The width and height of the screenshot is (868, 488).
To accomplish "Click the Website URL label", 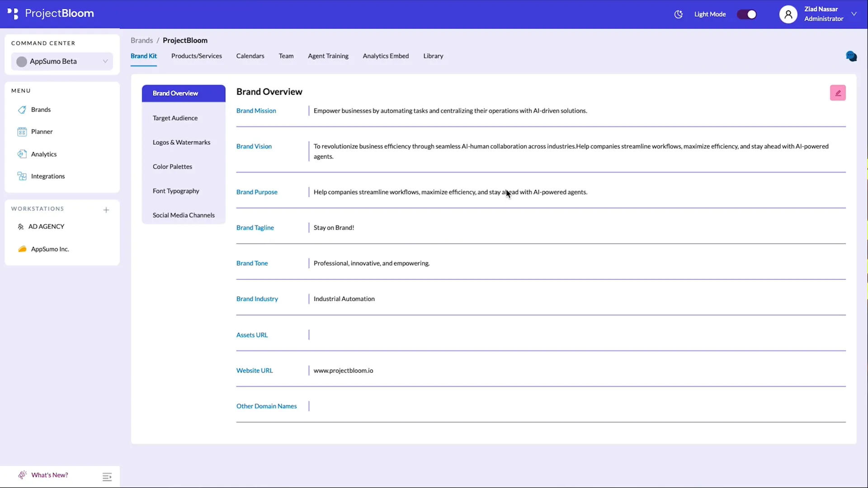I will click(x=255, y=371).
